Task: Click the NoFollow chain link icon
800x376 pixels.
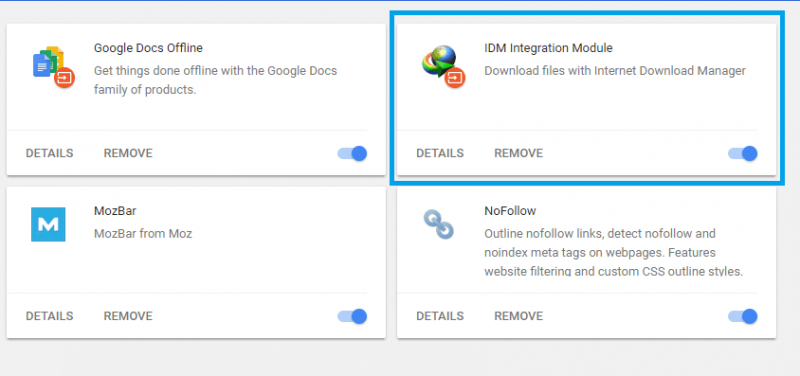Action: tap(439, 224)
